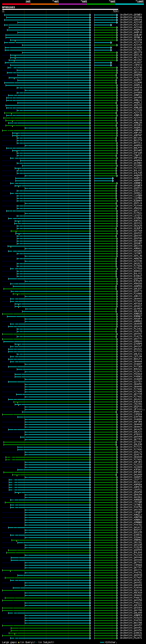The width and height of the screenshot is (146, 644).
Task: Select hit label UniRef100_P14279
Action: 131,336
